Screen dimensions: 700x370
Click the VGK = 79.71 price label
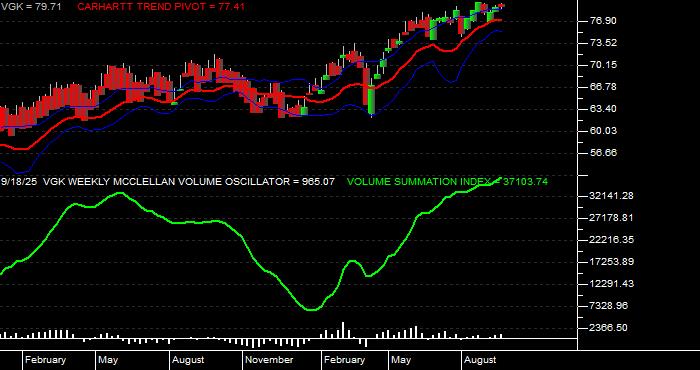tap(31, 7)
